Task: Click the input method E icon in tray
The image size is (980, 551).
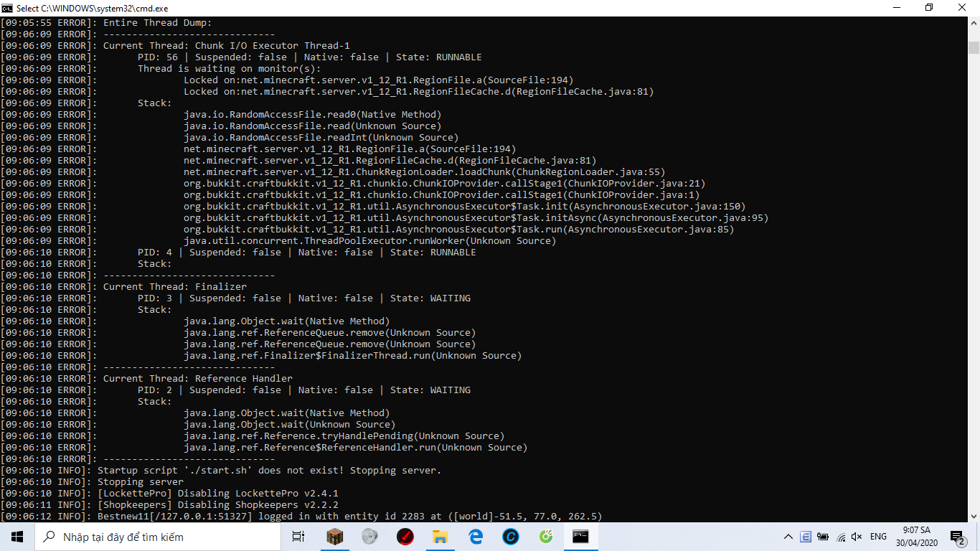Action: click(x=806, y=537)
